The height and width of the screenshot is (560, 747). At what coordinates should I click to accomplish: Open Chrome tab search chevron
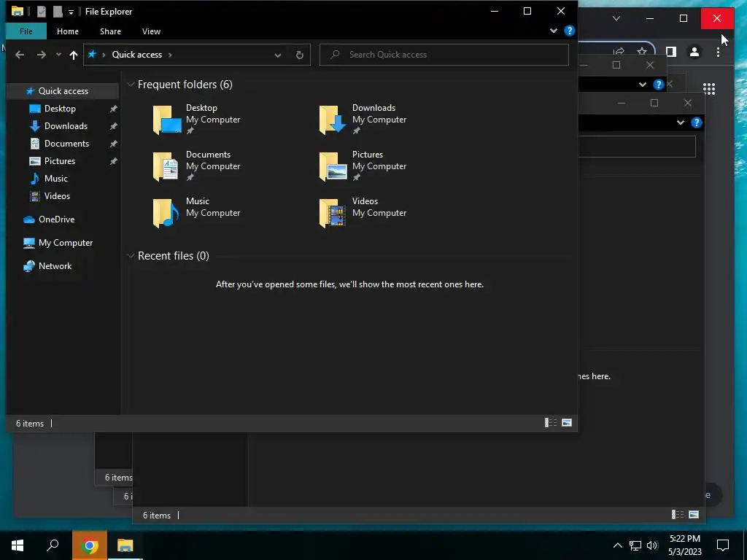tap(616, 18)
